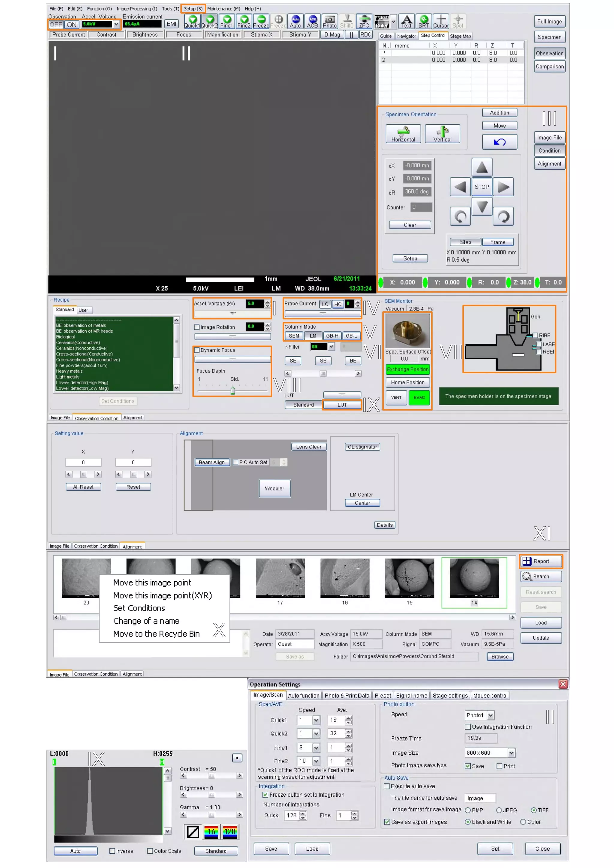Expand the Image Size 800 x 600 dropdown
The image size is (614, 868).
(x=511, y=753)
